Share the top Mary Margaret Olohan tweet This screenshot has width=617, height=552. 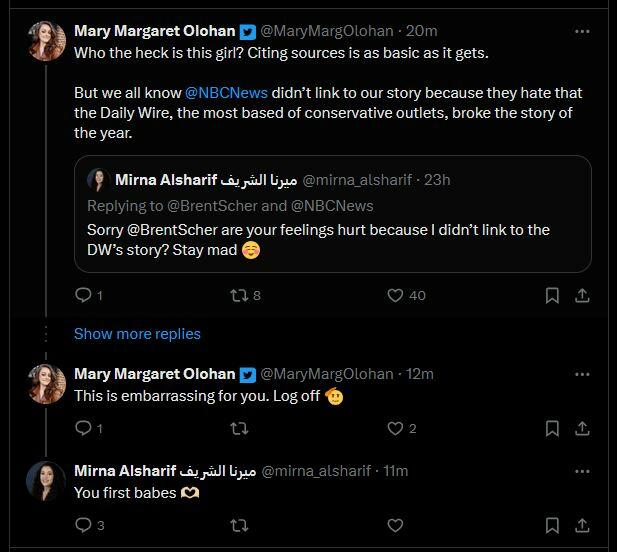click(582, 295)
